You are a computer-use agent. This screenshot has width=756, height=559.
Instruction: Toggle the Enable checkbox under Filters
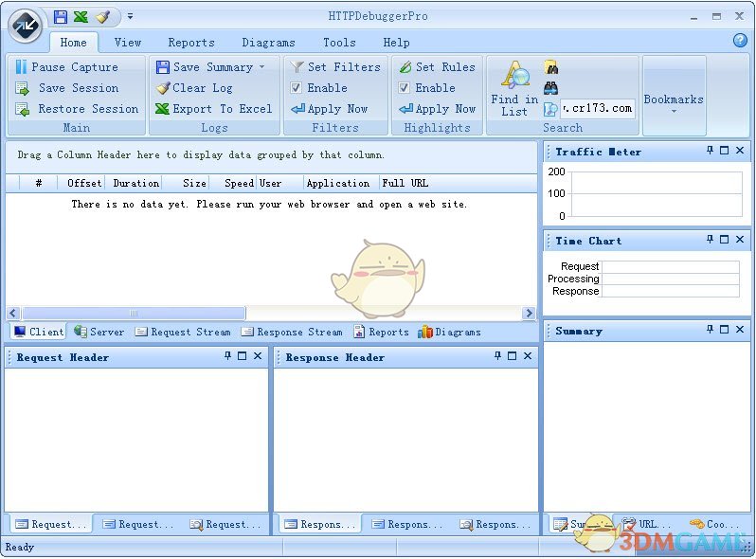pos(297,88)
